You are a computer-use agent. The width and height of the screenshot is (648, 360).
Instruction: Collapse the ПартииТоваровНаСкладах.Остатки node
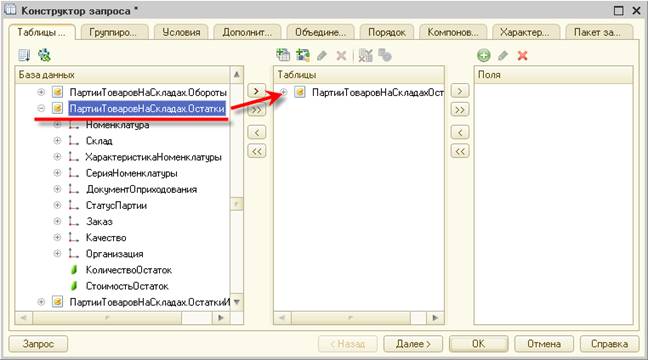(x=41, y=108)
